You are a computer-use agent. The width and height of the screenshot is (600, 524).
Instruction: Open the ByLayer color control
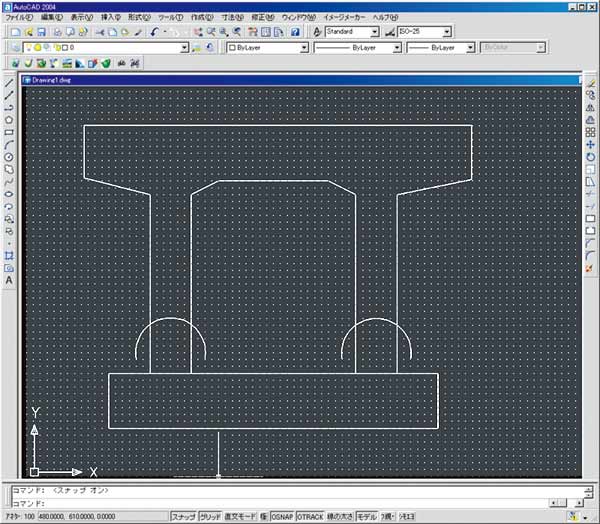click(x=303, y=47)
